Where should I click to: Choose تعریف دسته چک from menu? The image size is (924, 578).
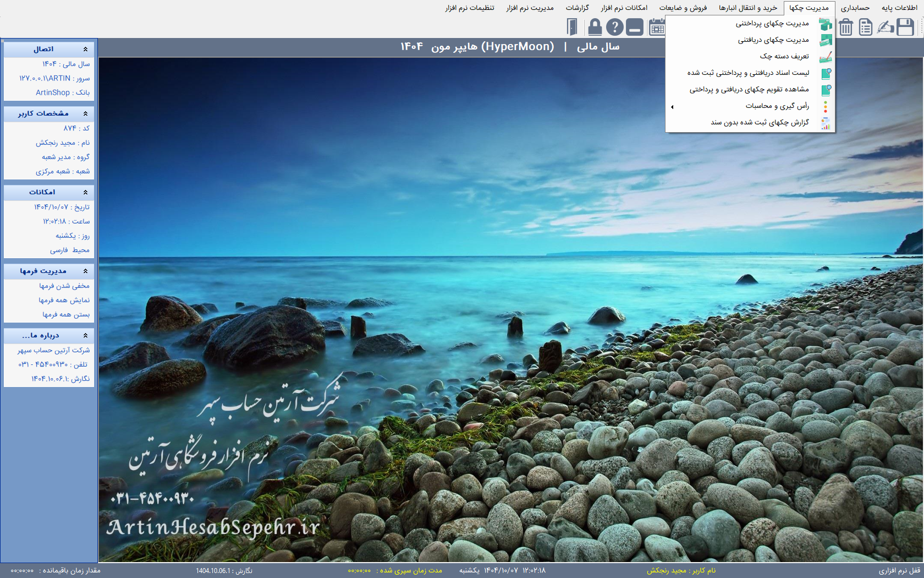coord(784,56)
